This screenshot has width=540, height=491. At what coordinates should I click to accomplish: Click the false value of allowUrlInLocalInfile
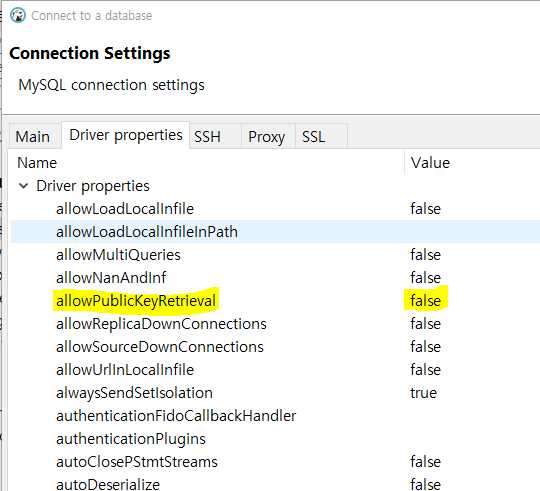tap(425, 370)
